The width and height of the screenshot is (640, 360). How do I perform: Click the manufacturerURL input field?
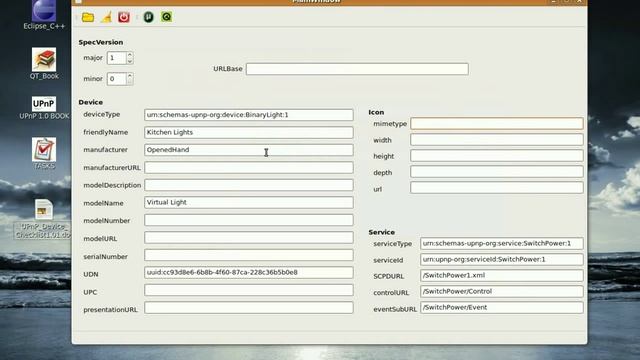pyautogui.click(x=249, y=167)
